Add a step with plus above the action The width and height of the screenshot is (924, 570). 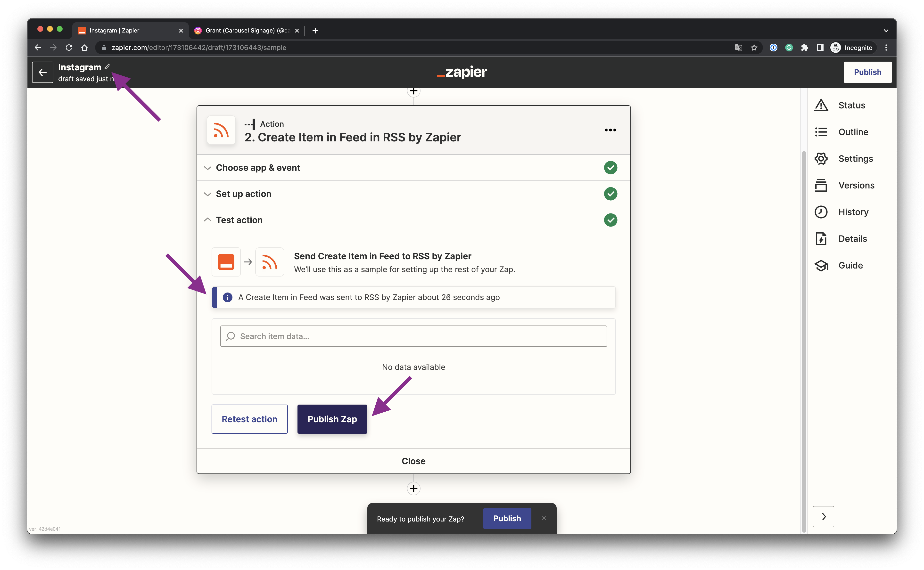click(x=413, y=91)
